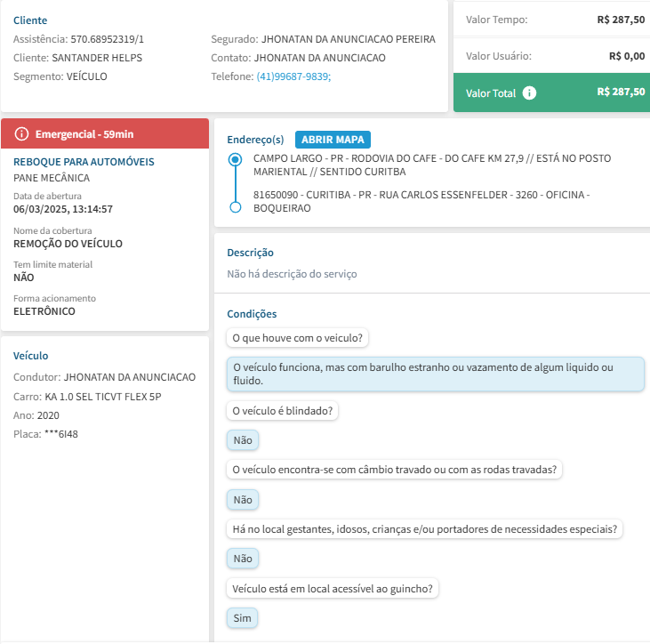Screen dimensions: 650x644
Task: Select the filled origin marker for Campo Largo
Action: 235,160
